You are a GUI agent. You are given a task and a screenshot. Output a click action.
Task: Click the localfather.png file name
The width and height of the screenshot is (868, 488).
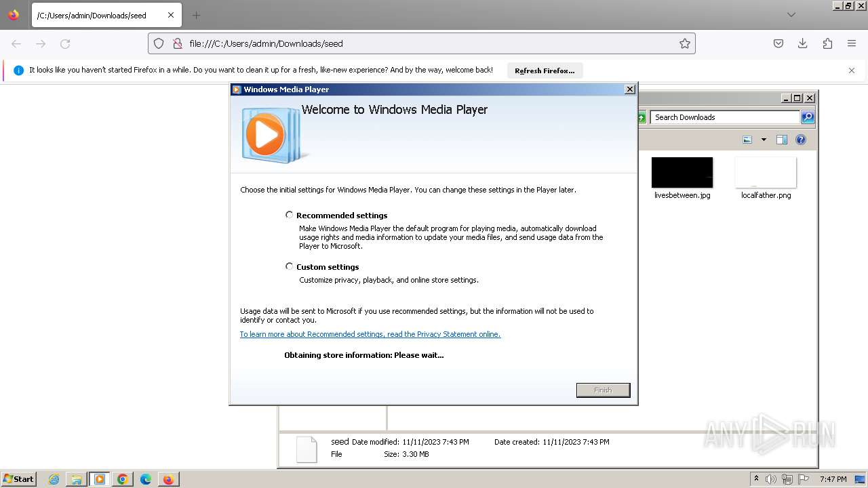(766, 195)
